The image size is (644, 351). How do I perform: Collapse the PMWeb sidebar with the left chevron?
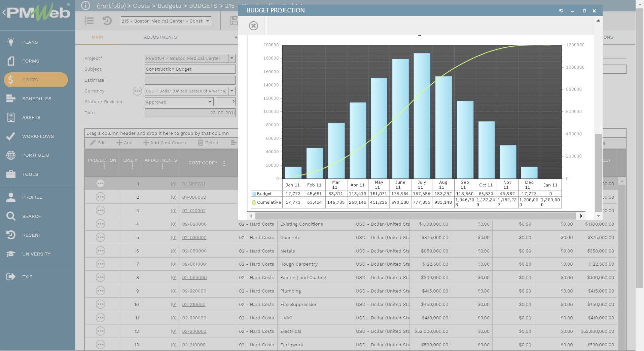coord(4,13)
